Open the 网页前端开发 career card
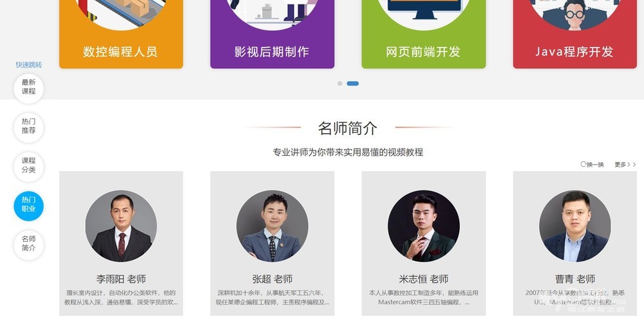 tap(424, 34)
